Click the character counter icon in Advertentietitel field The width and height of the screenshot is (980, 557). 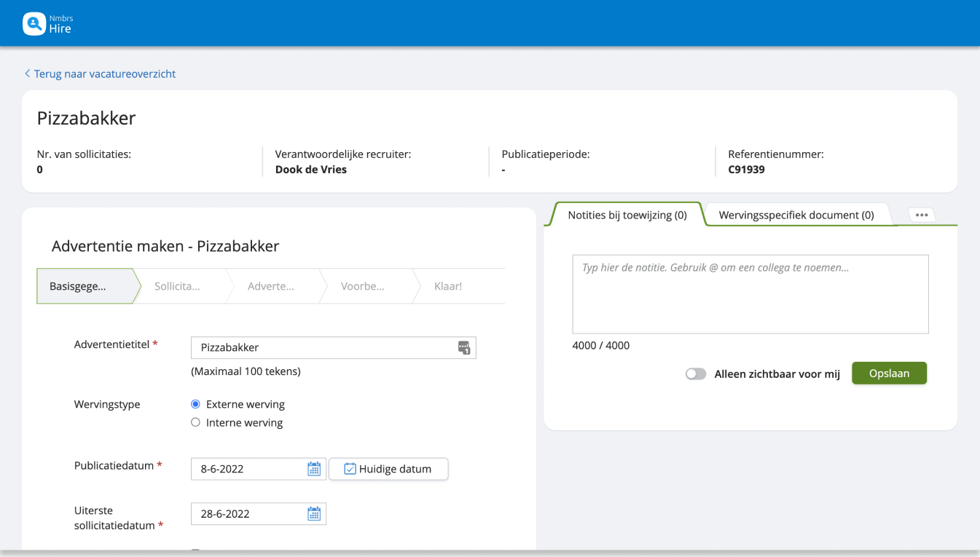[x=464, y=348]
